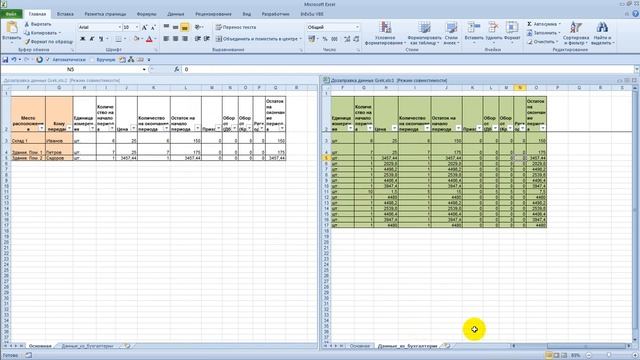
Task: Apply thousands separator (000) format
Action: click(x=334, y=39)
